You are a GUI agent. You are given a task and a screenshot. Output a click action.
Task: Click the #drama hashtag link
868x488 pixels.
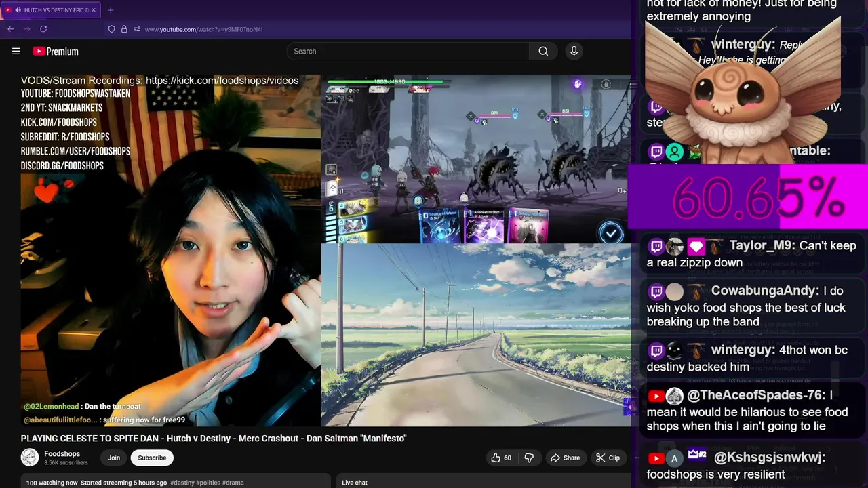click(x=233, y=483)
